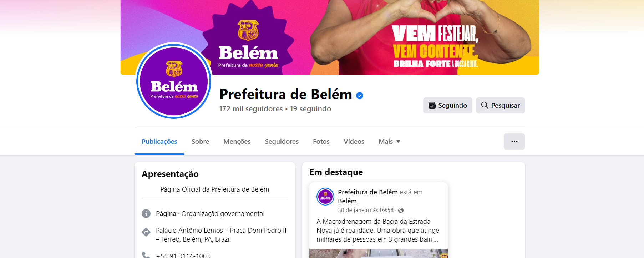Screen dimensions: 644x258
Task: Open the cover photo banner
Action: (x=330, y=37)
